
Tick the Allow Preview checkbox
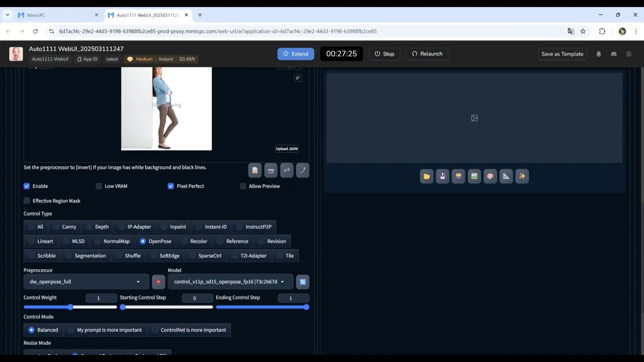click(243, 186)
